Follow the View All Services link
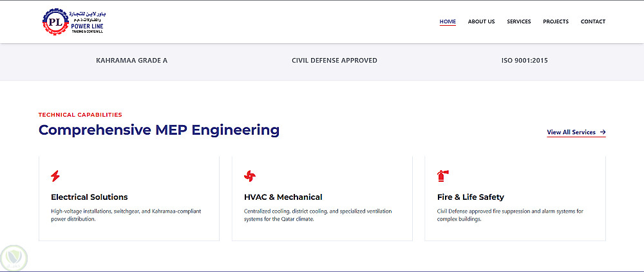 click(576, 132)
